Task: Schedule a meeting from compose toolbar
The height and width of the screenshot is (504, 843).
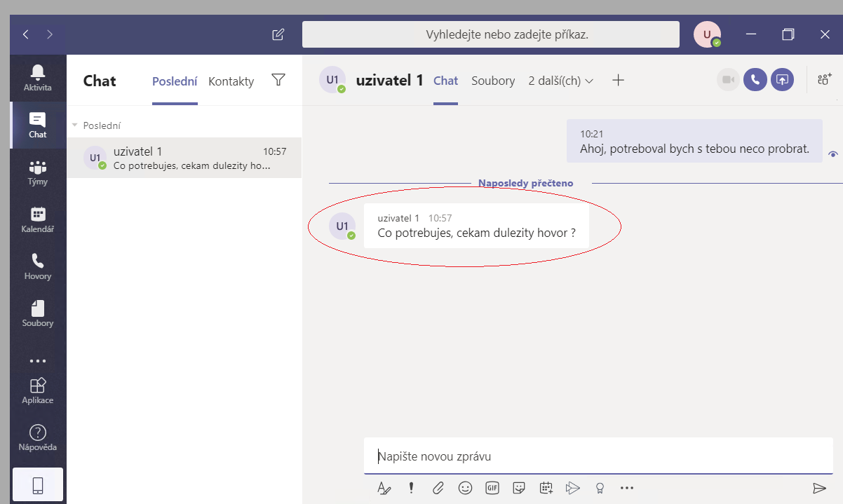Action: pyautogui.click(x=546, y=488)
